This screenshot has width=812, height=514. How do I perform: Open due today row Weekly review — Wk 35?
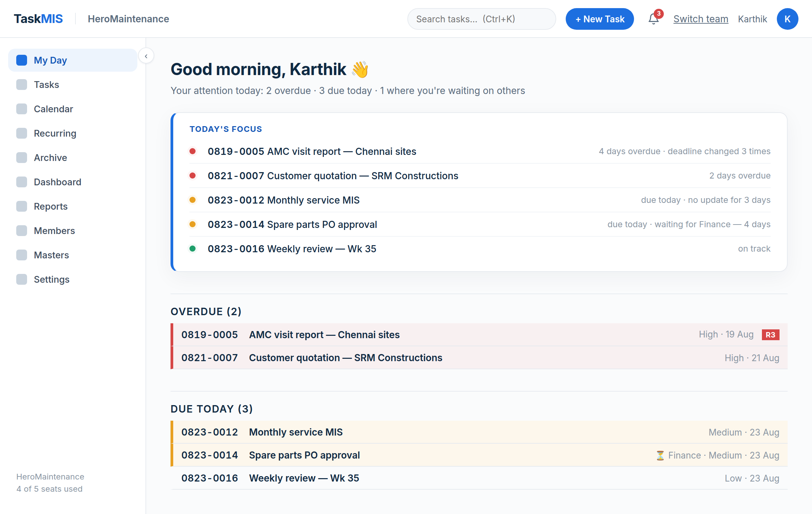(x=479, y=478)
